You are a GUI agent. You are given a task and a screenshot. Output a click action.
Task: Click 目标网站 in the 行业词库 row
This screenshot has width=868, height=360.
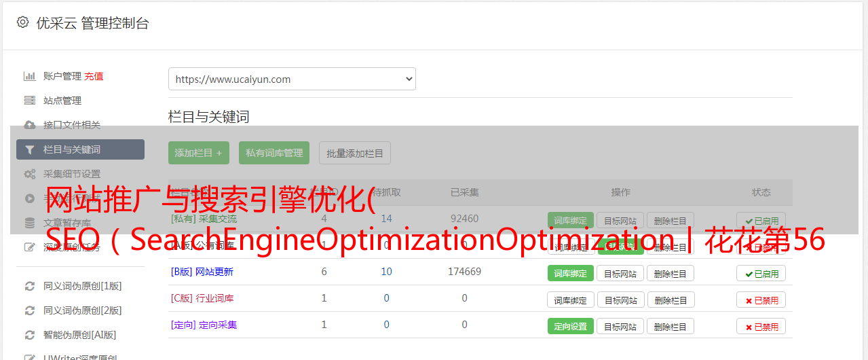[620, 300]
